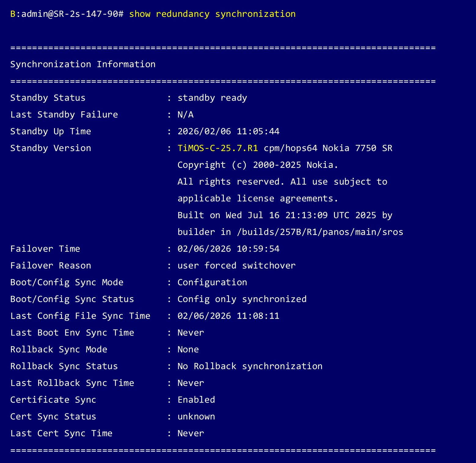Click the 'Copyright (c) 2000-2025 Nokia.' line
476x463 pixels.
coord(258,165)
